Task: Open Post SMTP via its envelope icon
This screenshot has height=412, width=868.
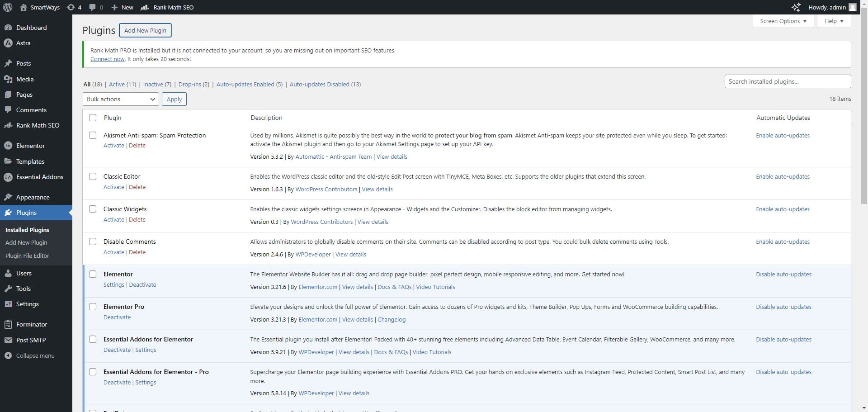Action: (x=8, y=340)
